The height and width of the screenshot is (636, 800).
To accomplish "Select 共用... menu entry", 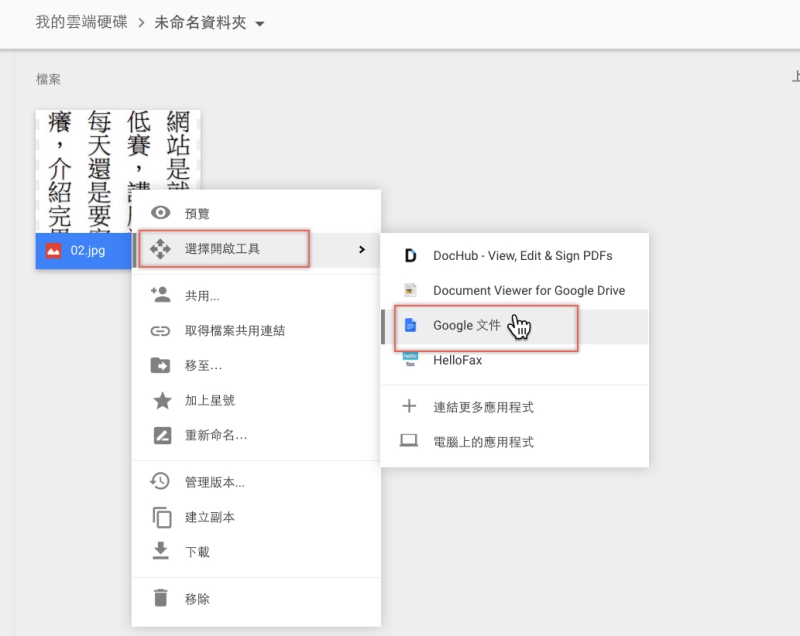I will coord(256,296).
